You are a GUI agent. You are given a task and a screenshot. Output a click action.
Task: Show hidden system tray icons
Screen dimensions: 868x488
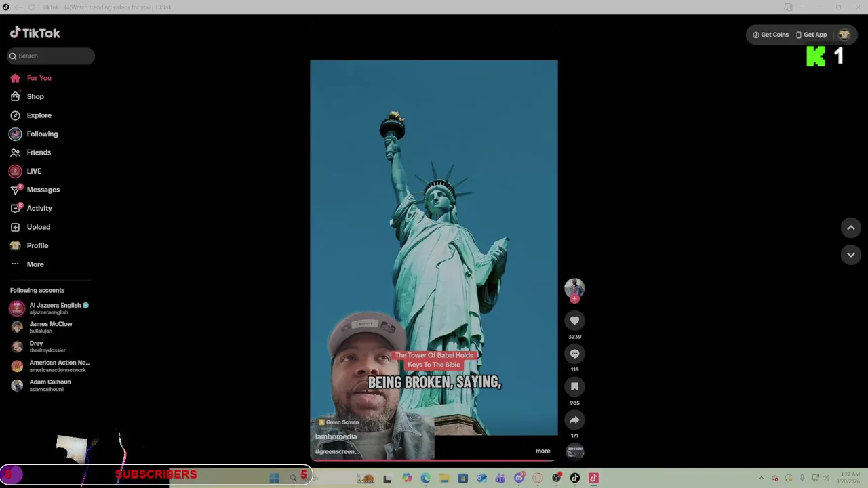[761, 478]
